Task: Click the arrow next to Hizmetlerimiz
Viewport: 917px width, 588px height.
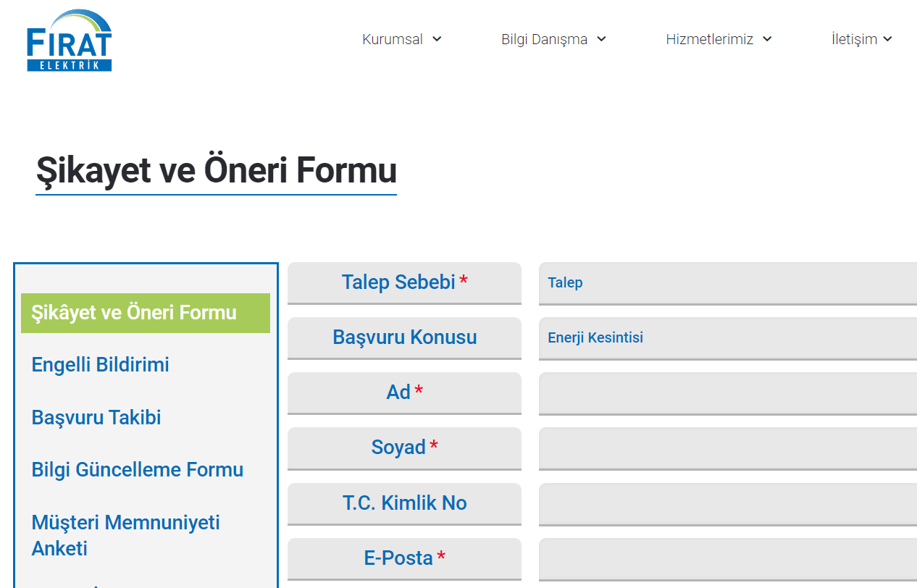Action: click(767, 39)
